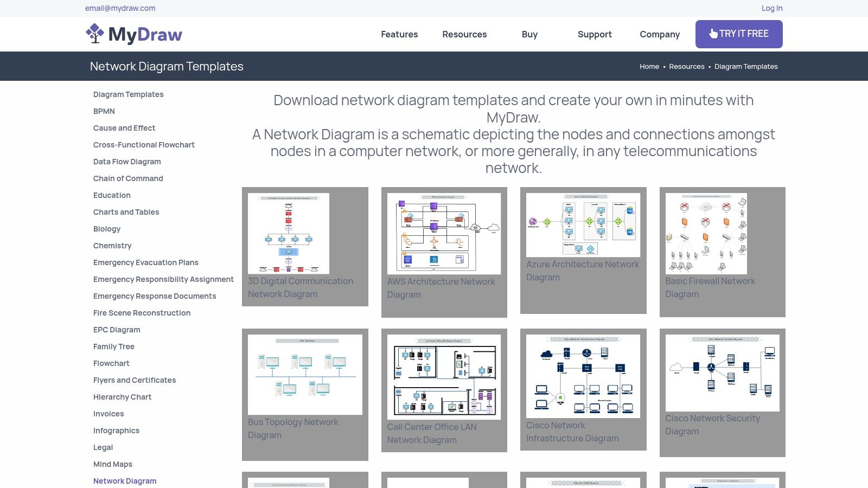Open Emergency Response Documents category
The image size is (868, 488).
(155, 296)
